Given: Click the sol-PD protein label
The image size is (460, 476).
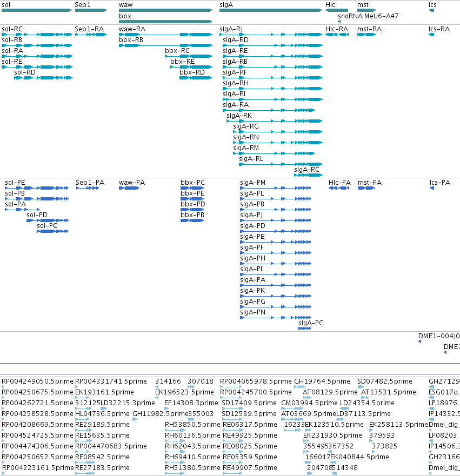Looking at the screenshot, I should [37, 215].
